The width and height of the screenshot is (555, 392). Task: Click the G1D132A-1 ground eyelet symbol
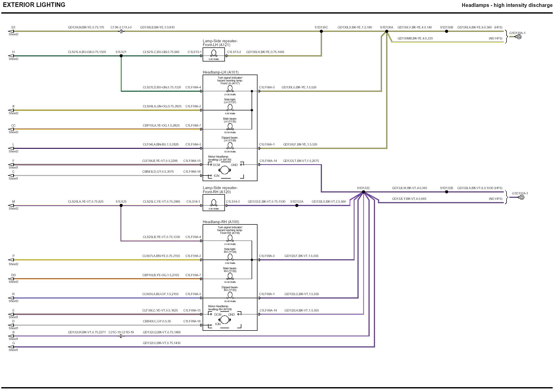click(521, 197)
